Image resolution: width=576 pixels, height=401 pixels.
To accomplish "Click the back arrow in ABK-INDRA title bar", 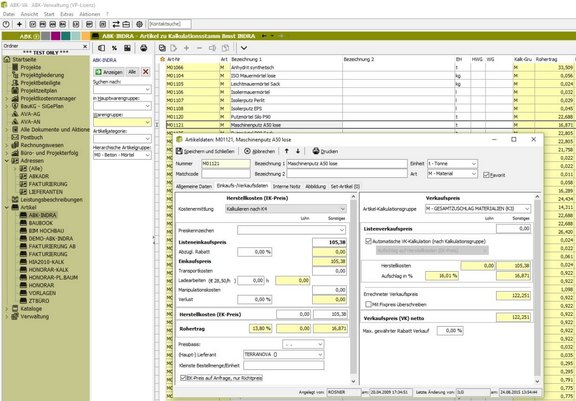I will coord(264,36).
